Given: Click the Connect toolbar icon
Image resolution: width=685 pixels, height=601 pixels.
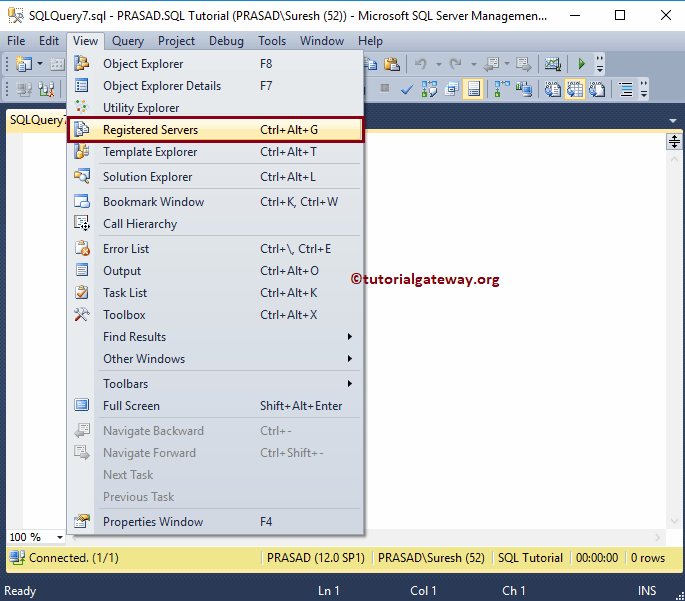Looking at the screenshot, I should (x=24, y=89).
